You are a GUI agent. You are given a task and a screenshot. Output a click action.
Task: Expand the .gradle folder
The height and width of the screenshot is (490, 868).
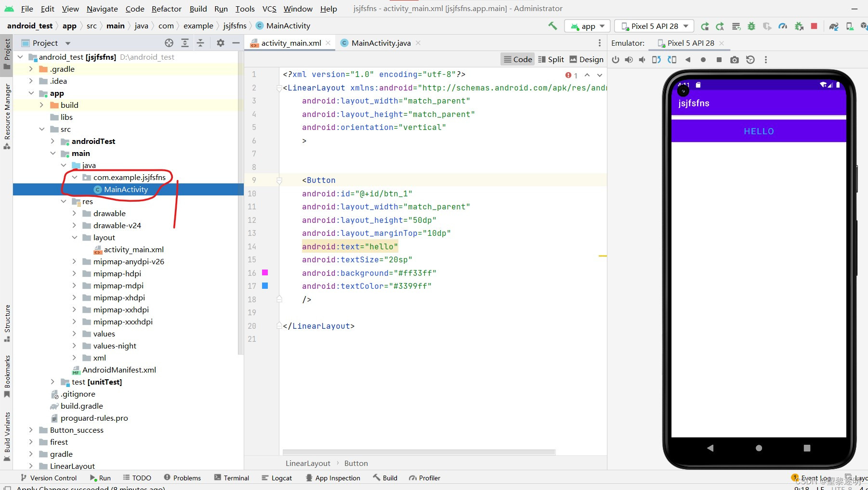coord(31,69)
